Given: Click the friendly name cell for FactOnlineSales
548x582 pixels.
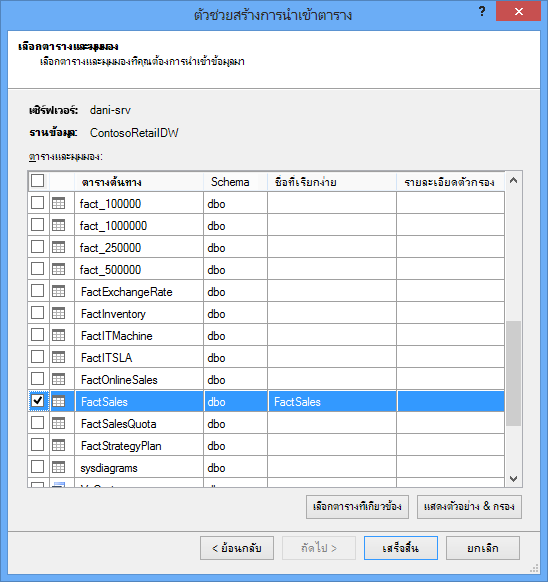Looking at the screenshot, I should [332, 379].
